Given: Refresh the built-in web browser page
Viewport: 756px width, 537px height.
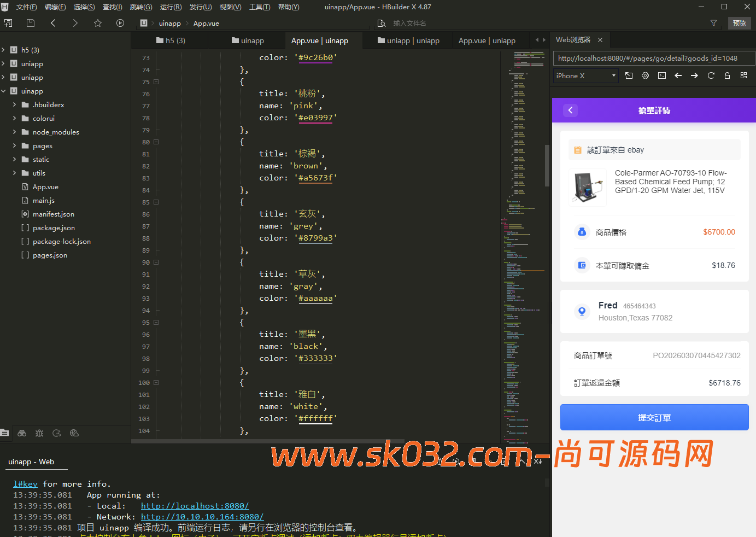Looking at the screenshot, I should pyautogui.click(x=711, y=75).
